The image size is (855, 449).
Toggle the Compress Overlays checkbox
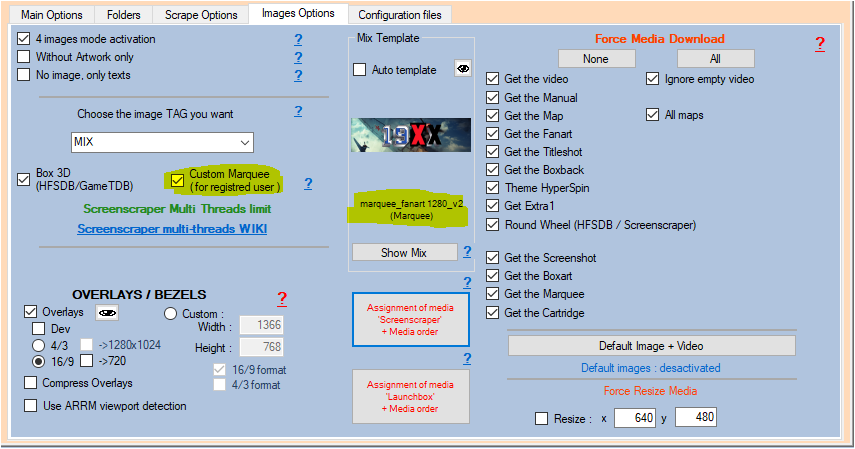click(33, 383)
